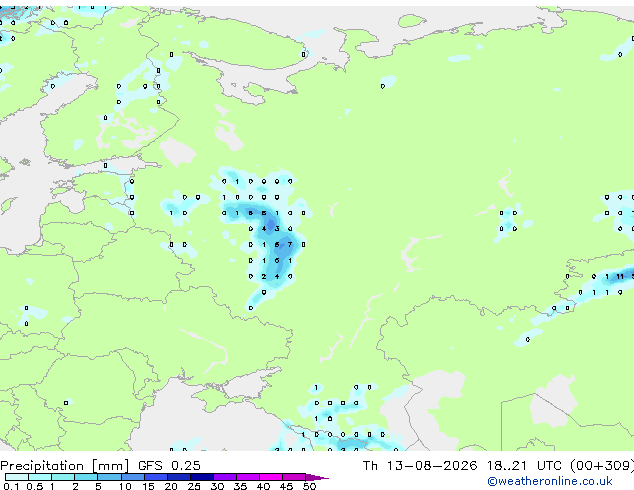
Task: Click the legend tick label "20"
Action: 171,486
